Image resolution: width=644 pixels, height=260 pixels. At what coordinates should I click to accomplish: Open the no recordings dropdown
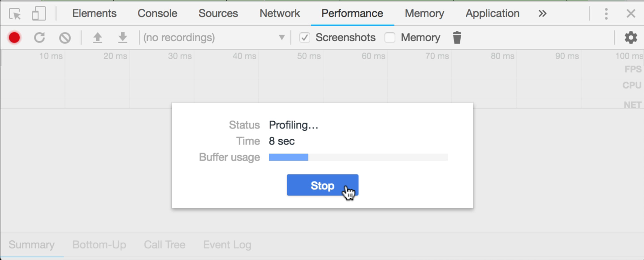(282, 38)
